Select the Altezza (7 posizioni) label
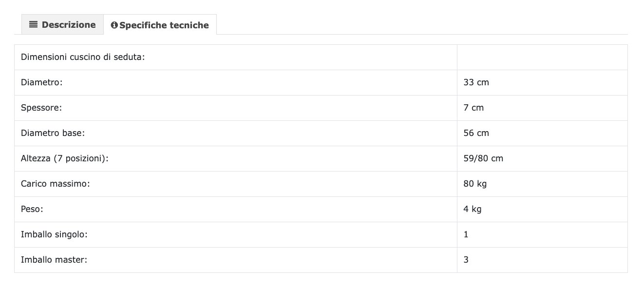644x289 pixels. (x=64, y=159)
